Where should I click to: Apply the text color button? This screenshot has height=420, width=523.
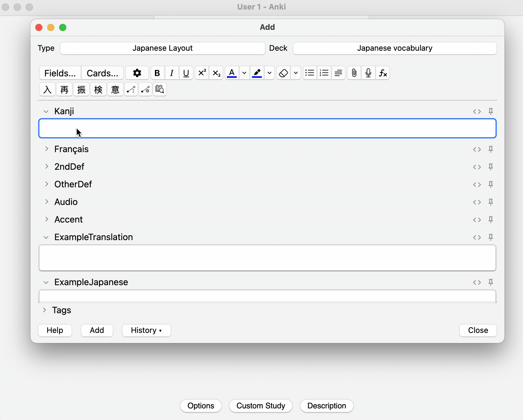pyautogui.click(x=232, y=73)
